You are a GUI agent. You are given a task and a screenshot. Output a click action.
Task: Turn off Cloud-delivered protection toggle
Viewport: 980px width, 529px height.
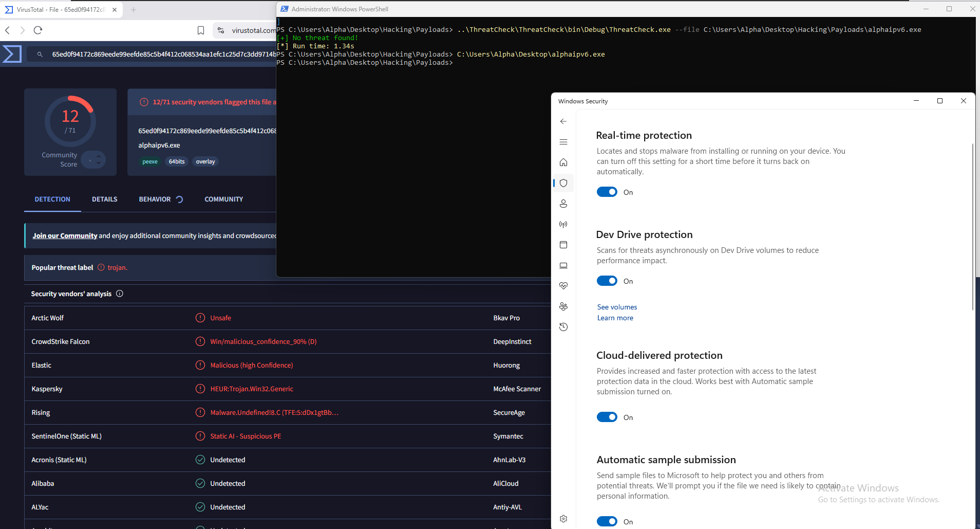click(x=607, y=417)
